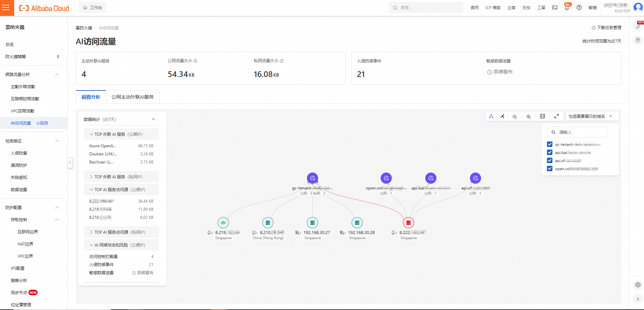The image size is (644, 310).
Task: Open the document notes icon on right rail
Action: tap(638, 40)
